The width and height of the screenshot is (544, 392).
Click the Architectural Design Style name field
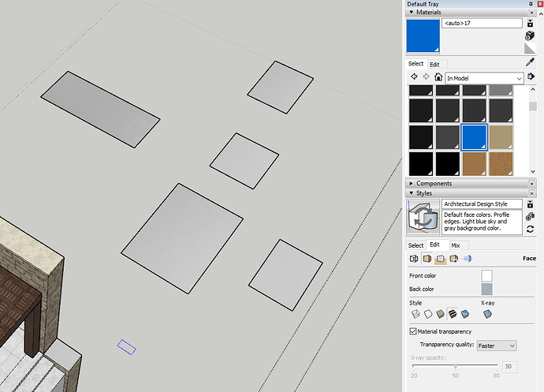[482, 203]
